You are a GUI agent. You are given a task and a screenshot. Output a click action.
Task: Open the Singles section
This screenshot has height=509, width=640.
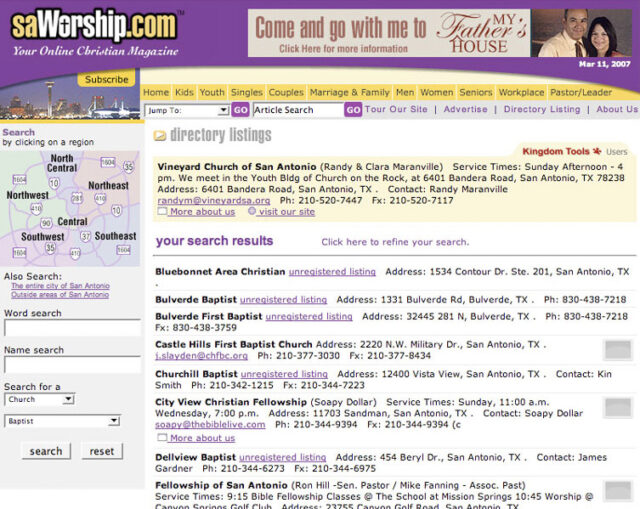(247, 93)
